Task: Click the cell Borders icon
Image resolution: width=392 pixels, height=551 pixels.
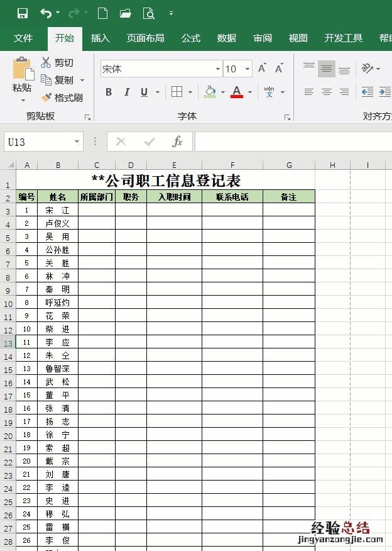Action: point(177,92)
